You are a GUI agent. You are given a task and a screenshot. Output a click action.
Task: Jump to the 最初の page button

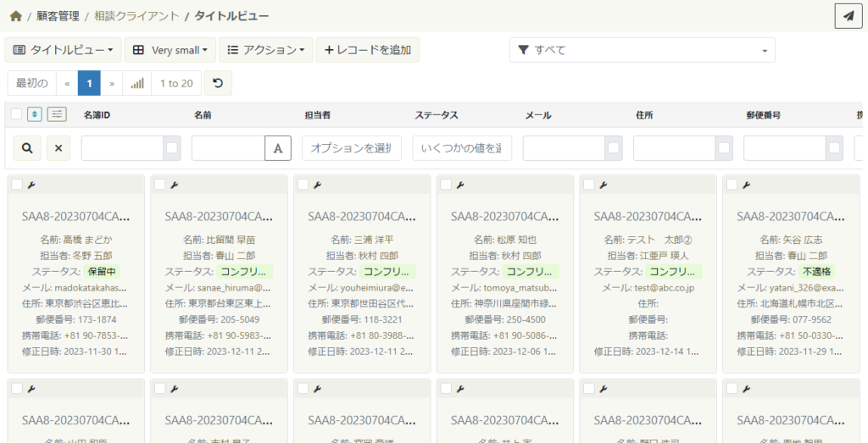pyautogui.click(x=32, y=83)
